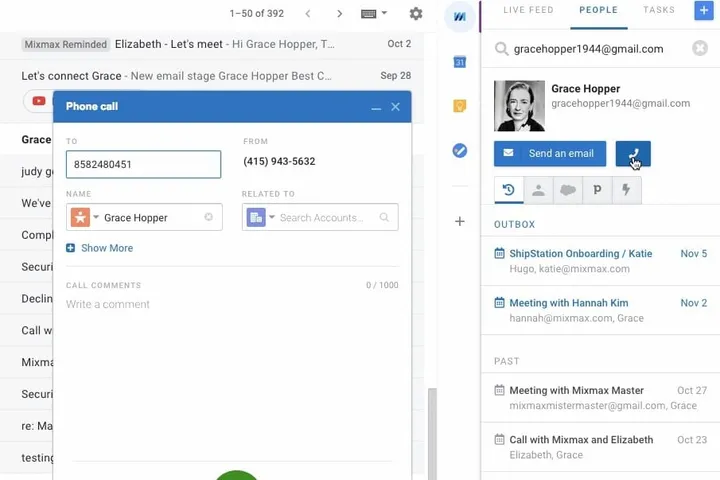The height and width of the screenshot is (480, 720).
Task: Click the Search Accounts magnifier icon
Action: 384,217
